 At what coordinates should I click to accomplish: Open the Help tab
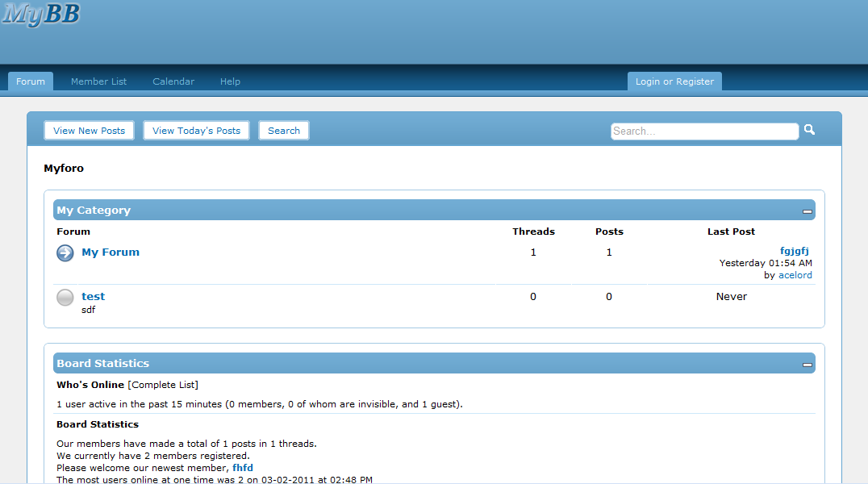pyautogui.click(x=230, y=81)
